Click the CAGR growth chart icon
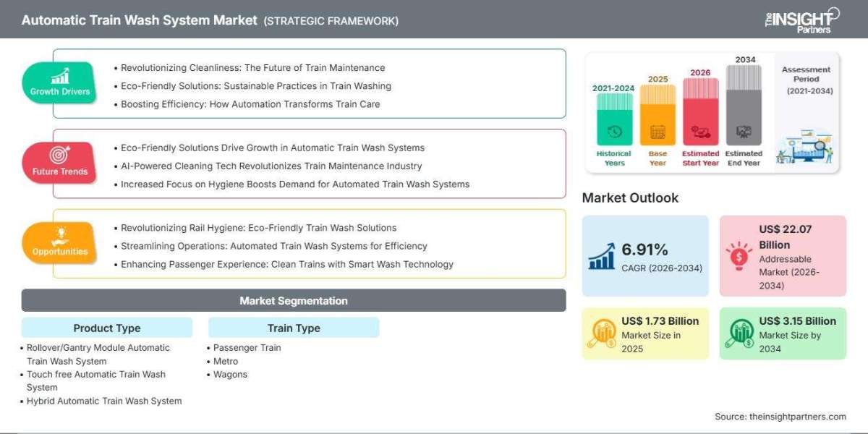 [x=603, y=256]
